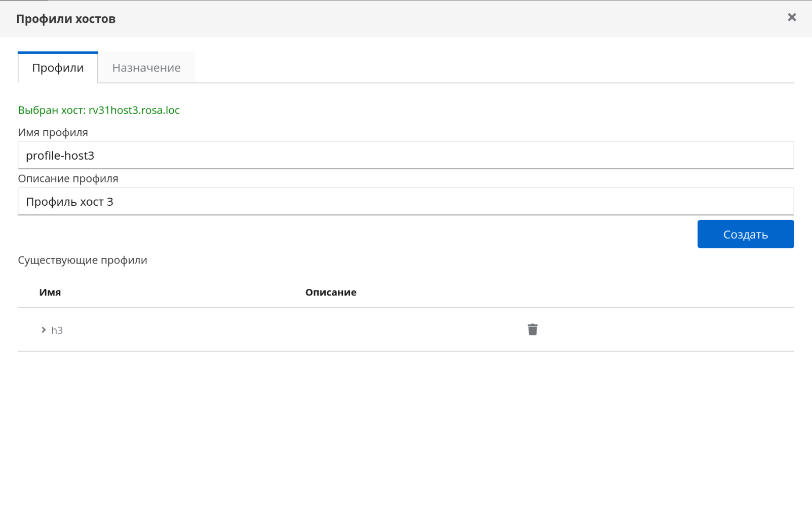Image resolution: width=812 pixels, height=524 pixels.
Task: Click the h3 row right of trash icon
Action: tap(659, 330)
